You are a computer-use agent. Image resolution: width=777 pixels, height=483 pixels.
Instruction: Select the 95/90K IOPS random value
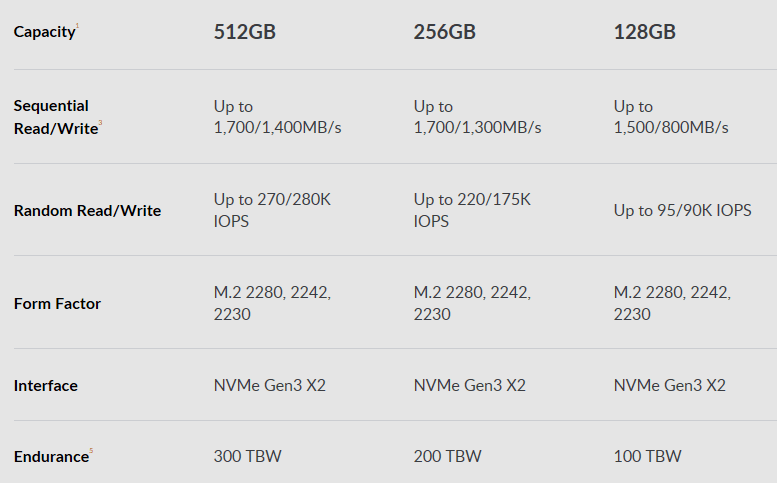(682, 211)
